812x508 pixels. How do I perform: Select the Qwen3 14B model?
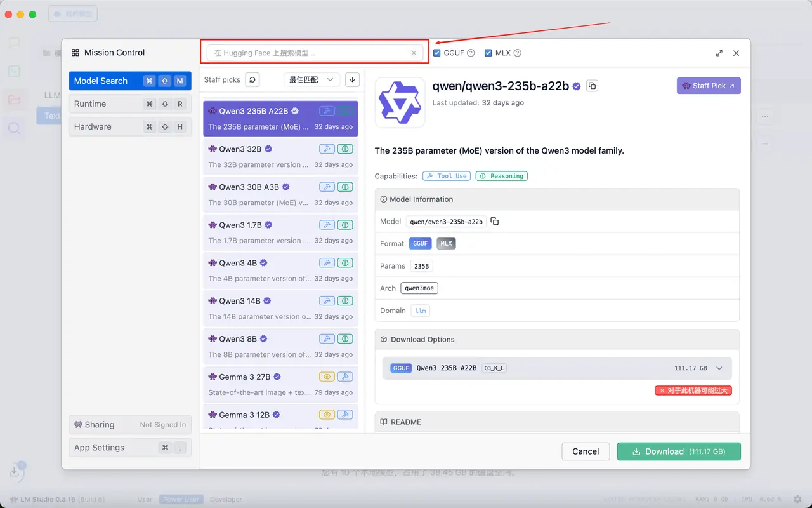point(280,309)
